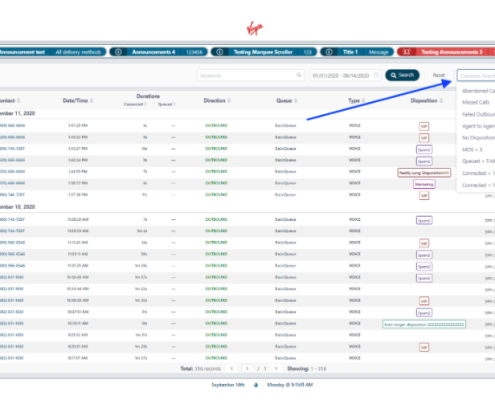Click the info icon beside Announcements 4
Screen dimensions: 495x400
[118, 52]
